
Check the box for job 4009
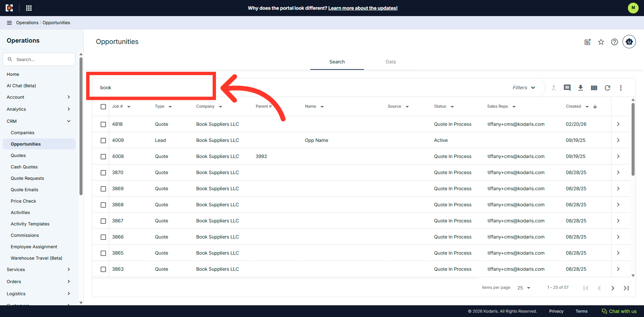click(x=103, y=141)
